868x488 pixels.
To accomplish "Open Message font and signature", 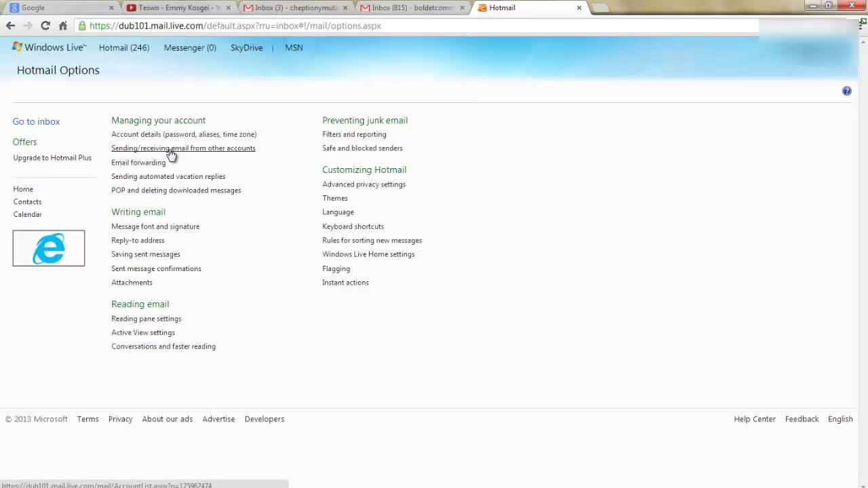I will 155,226.
